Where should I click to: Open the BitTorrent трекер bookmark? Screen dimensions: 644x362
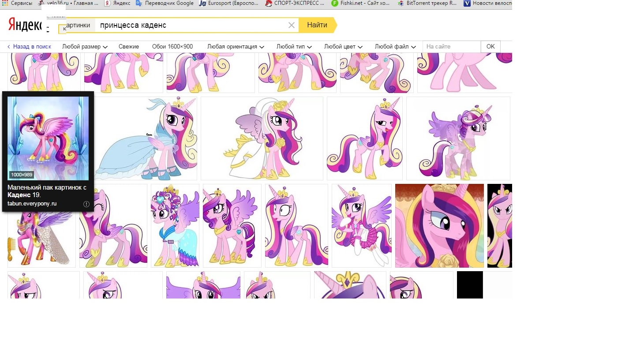click(x=427, y=3)
